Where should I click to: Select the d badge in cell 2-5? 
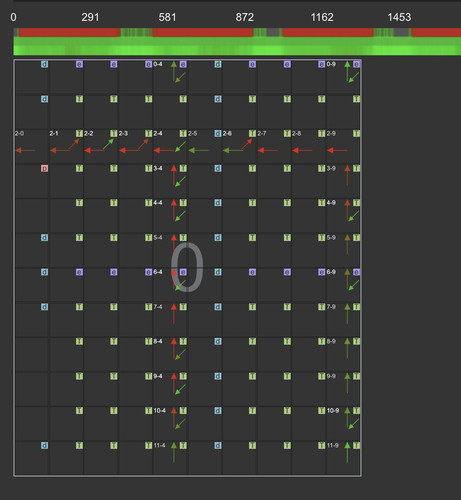pos(218,133)
